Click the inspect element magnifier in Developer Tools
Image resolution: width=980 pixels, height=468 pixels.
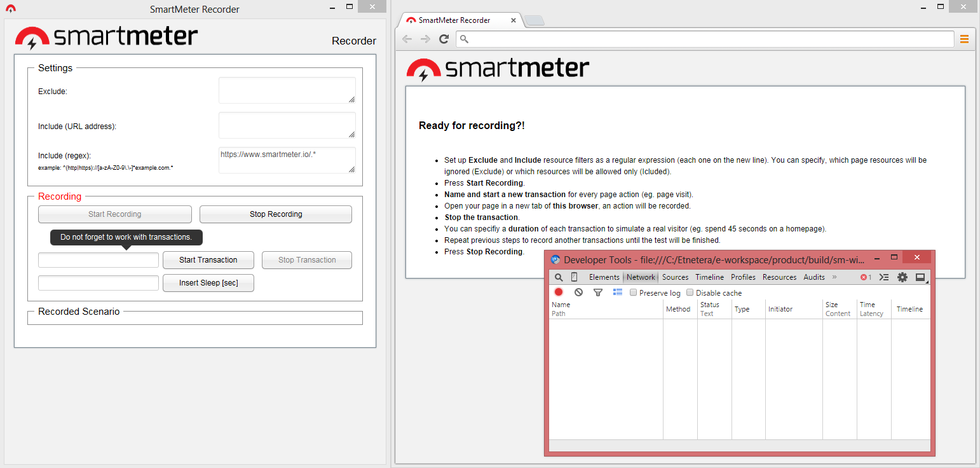pos(559,277)
